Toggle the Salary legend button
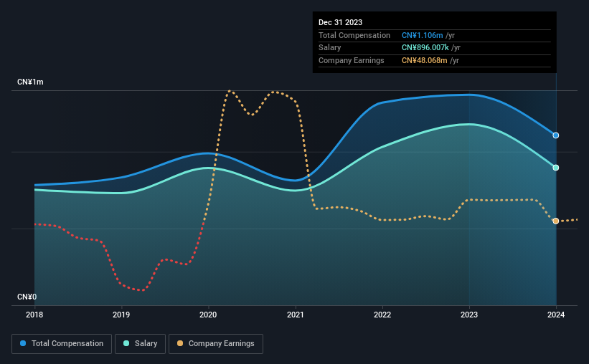This screenshot has height=364, width=589. tap(140, 344)
